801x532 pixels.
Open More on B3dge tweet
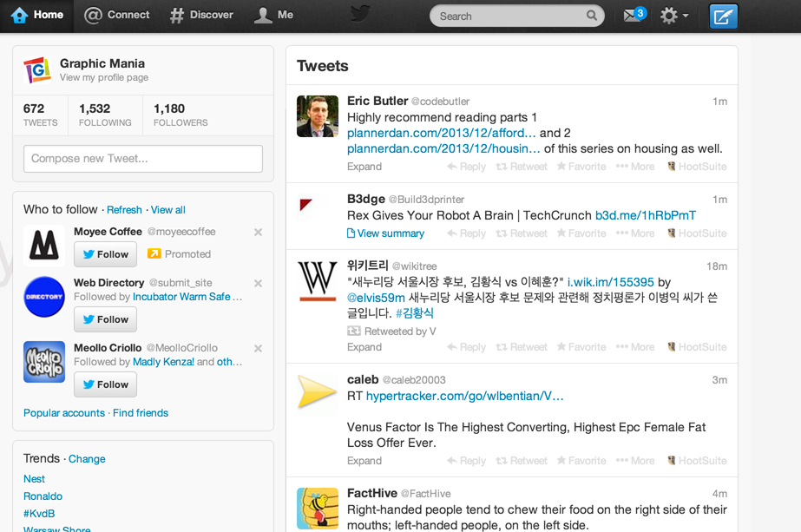(635, 233)
